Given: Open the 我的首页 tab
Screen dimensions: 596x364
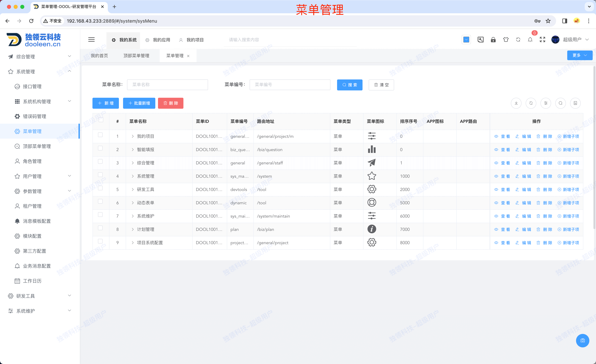Looking at the screenshot, I should [99, 56].
